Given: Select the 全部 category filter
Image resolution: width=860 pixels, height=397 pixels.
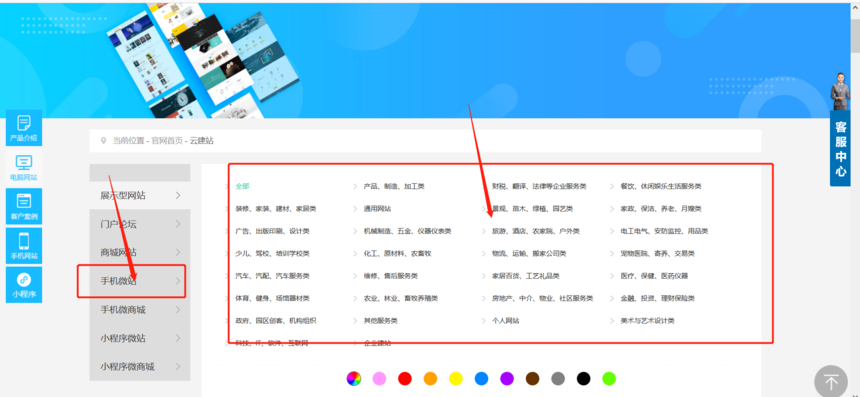Looking at the screenshot, I should (242, 186).
